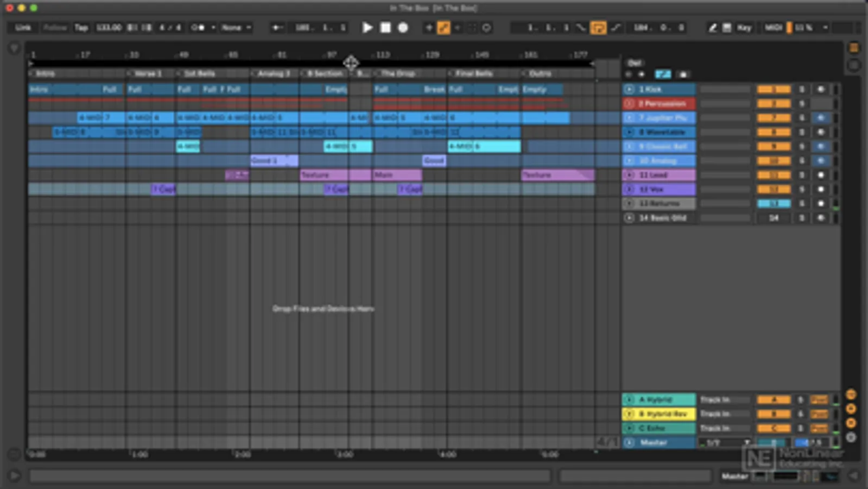Show the computer MIDI keyboard icon
868x489 pixels.
click(x=727, y=28)
